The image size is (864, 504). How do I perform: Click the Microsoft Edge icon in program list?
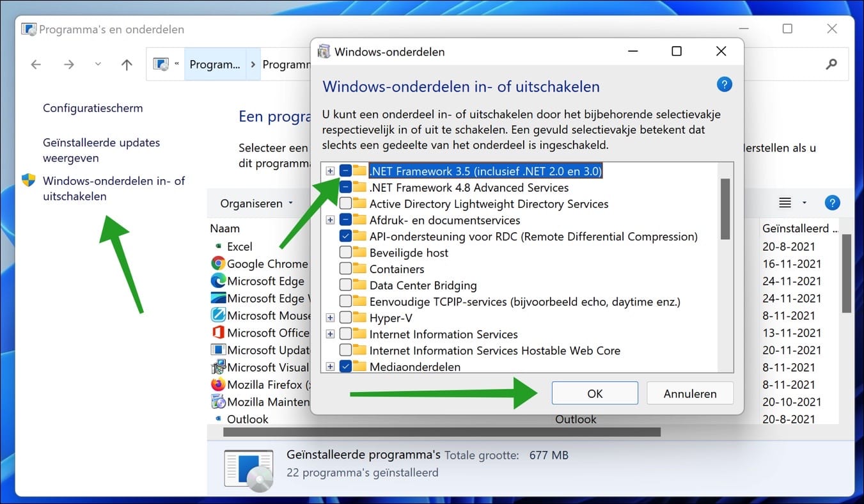pos(218,281)
